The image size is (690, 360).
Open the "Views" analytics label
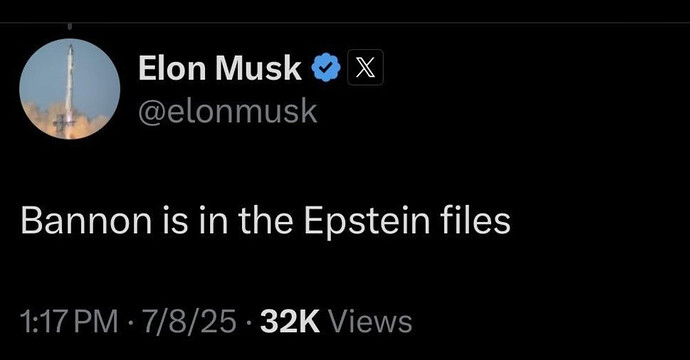pyautogui.click(x=371, y=322)
